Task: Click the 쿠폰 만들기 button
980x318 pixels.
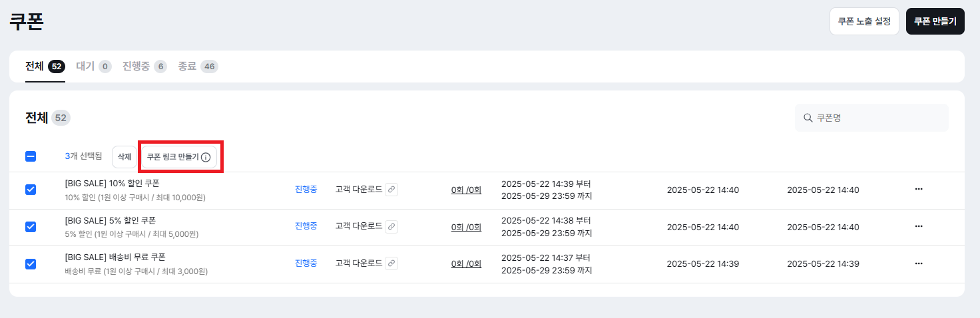Action: [935, 21]
